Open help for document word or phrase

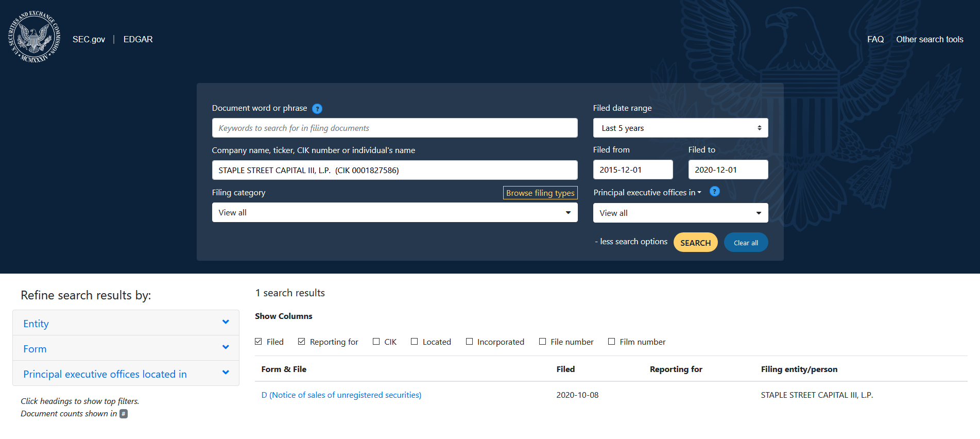click(x=317, y=109)
